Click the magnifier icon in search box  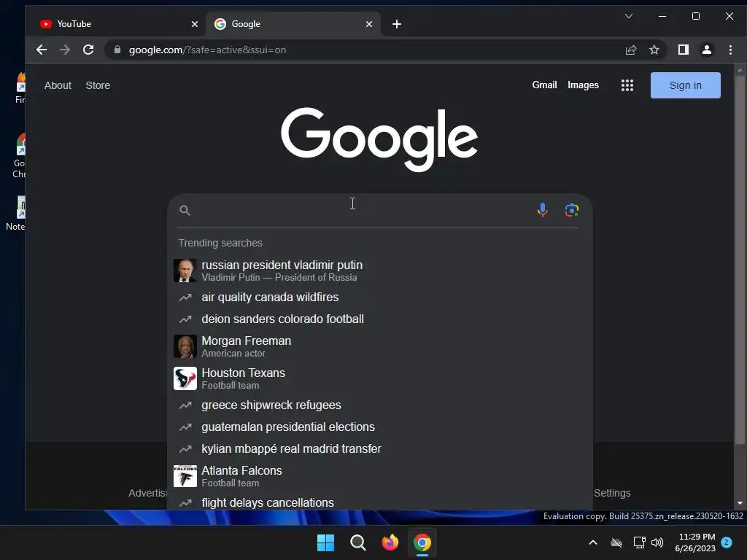click(x=185, y=210)
